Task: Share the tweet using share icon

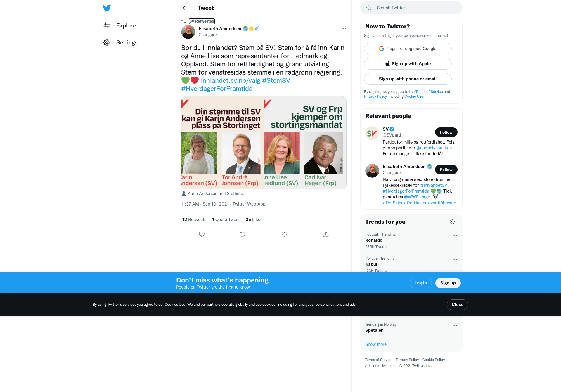Action: (326, 234)
